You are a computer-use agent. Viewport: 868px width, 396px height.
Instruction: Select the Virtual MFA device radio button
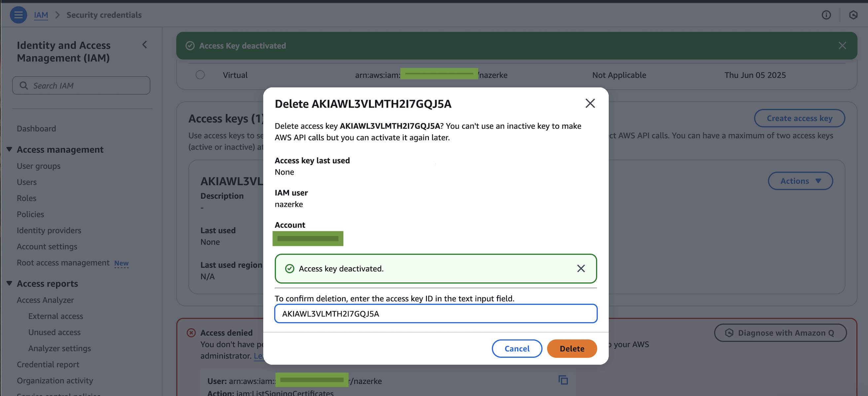(x=200, y=75)
